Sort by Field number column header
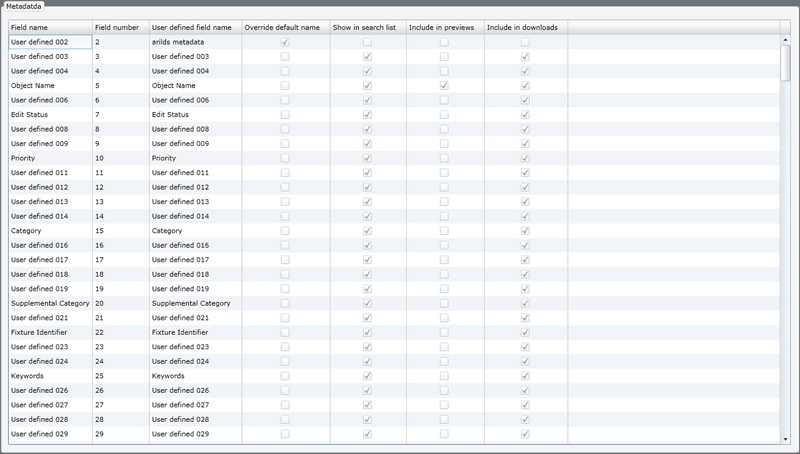 point(118,27)
